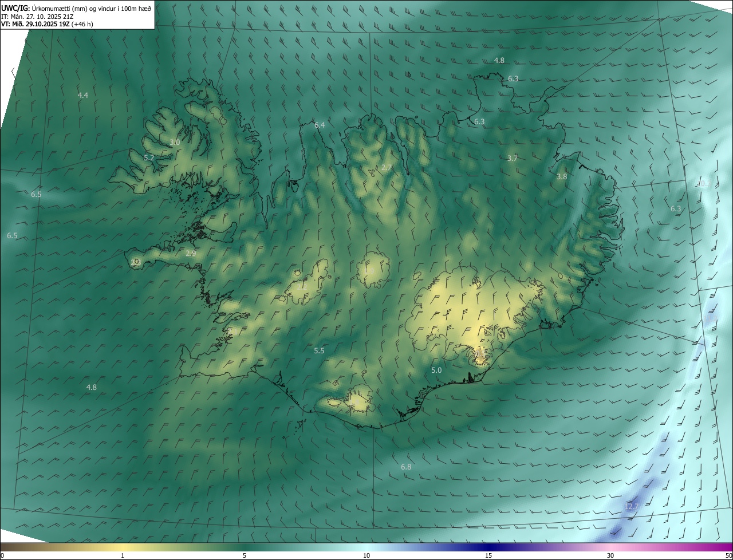Click the 6.4 value label on the map

click(320, 125)
